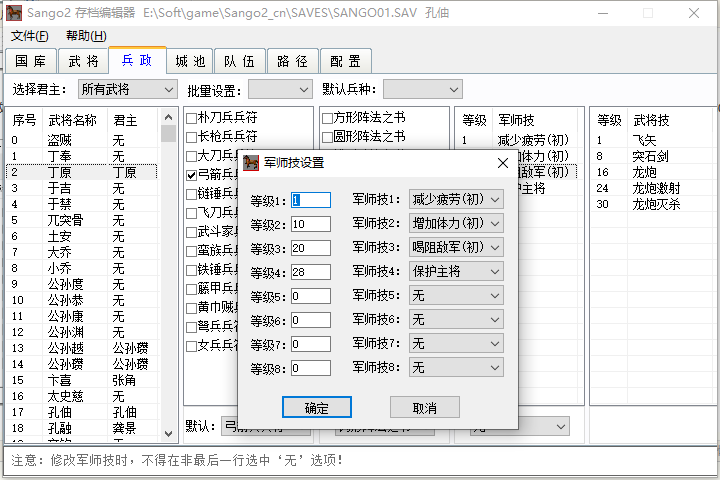Screen dimensions: 720x480
Task: Open the 军师技5 dropdown
Action: pyautogui.click(x=456, y=295)
